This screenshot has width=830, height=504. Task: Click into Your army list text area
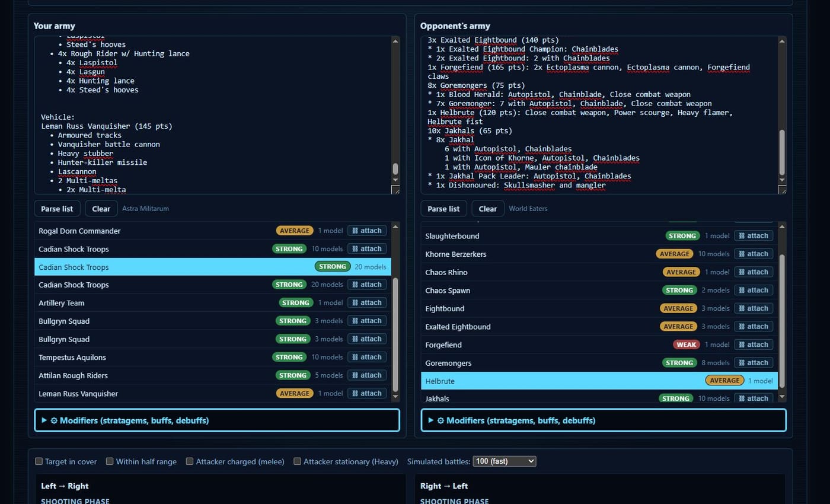(x=213, y=114)
